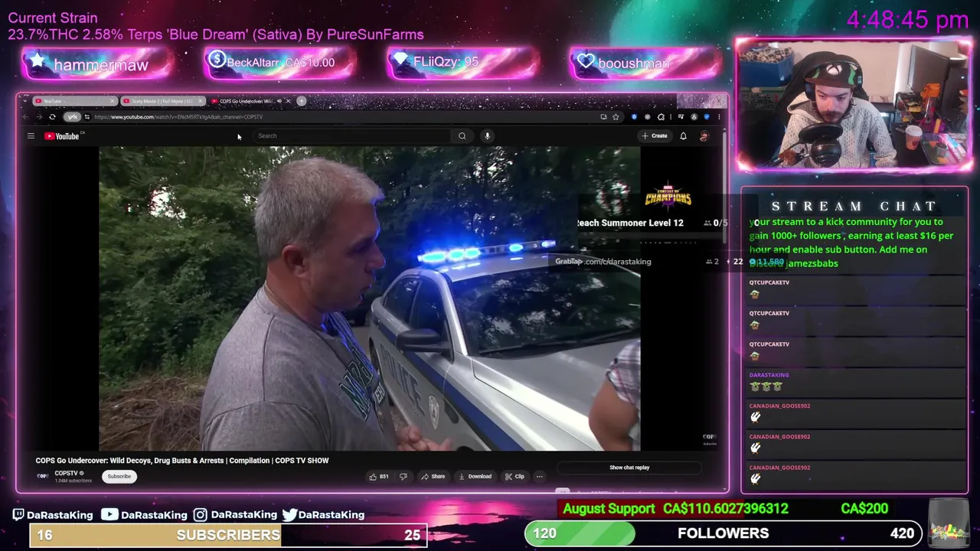
Task: Open the COPSTV channel avatar
Action: coord(43,476)
